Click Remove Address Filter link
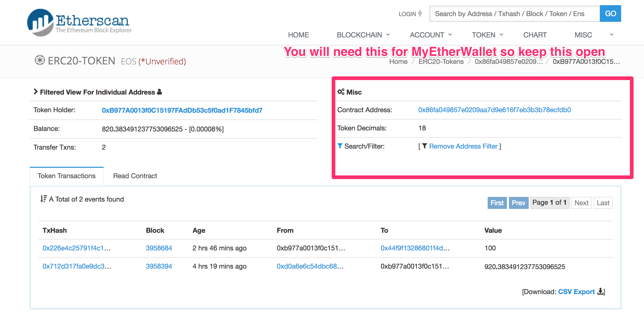644x319 pixels. [463, 146]
